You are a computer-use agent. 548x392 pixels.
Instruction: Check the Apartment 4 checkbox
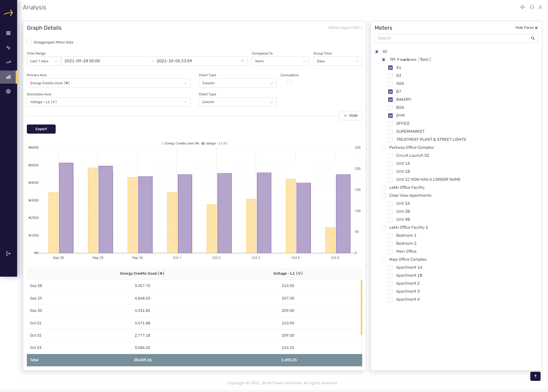[x=390, y=299]
